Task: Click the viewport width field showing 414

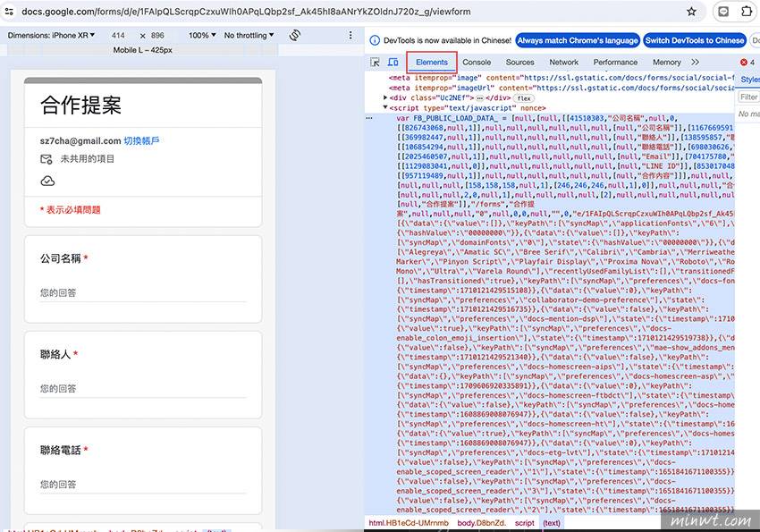Action: click(x=118, y=36)
